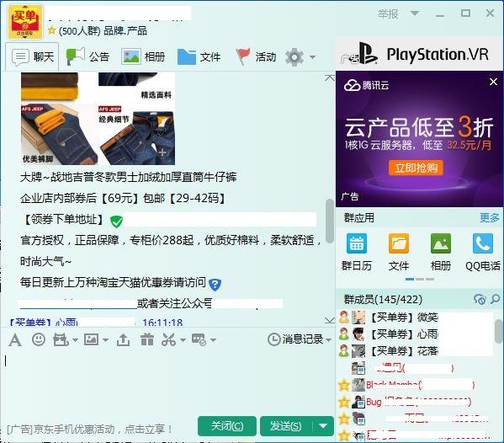Image resolution: width=504 pixels, height=443 pixels.
Task: Click avatar of member 微笑
Action: (x=358, y=318)
